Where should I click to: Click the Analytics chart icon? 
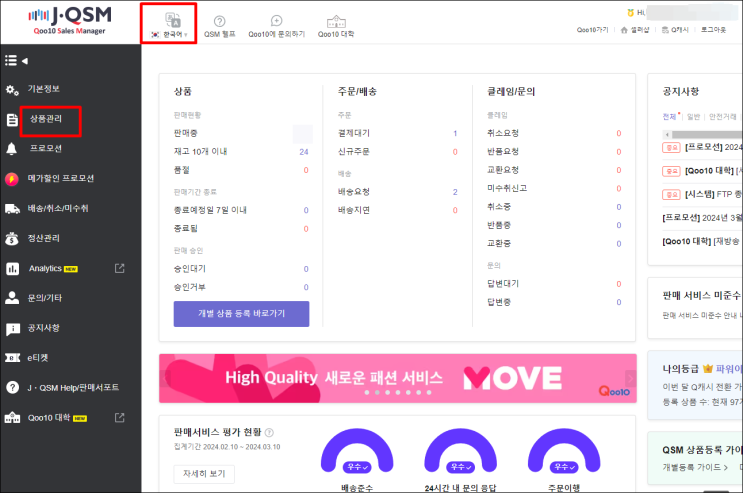(12, 269)
